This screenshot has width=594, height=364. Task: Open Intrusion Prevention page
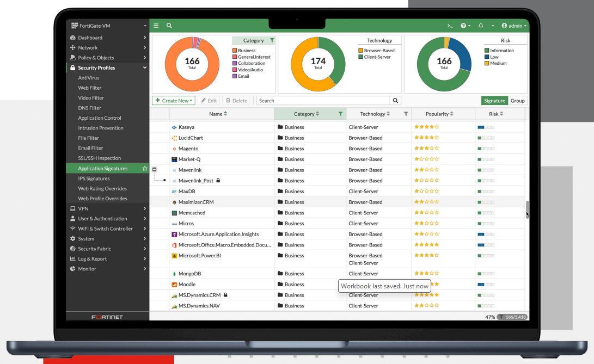tap(101, 128)
